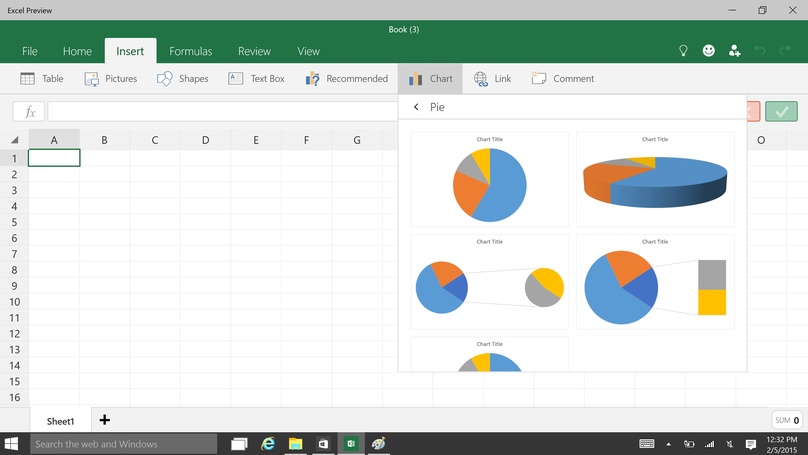Click the Undo arrow
The height and width of the screenshot is (455, 808).
click(x=760, y=50)
